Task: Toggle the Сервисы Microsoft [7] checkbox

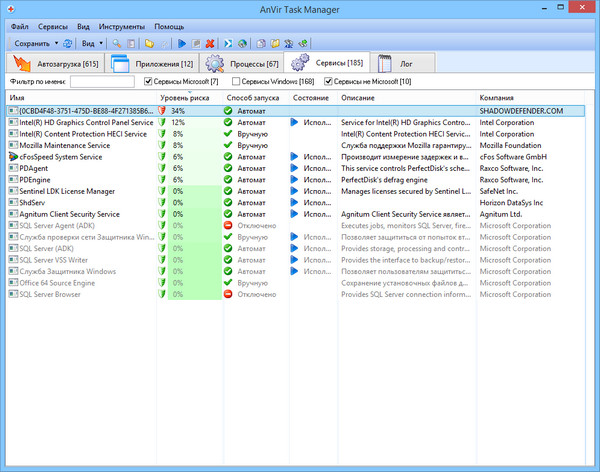Action: [x=149, y=81]
